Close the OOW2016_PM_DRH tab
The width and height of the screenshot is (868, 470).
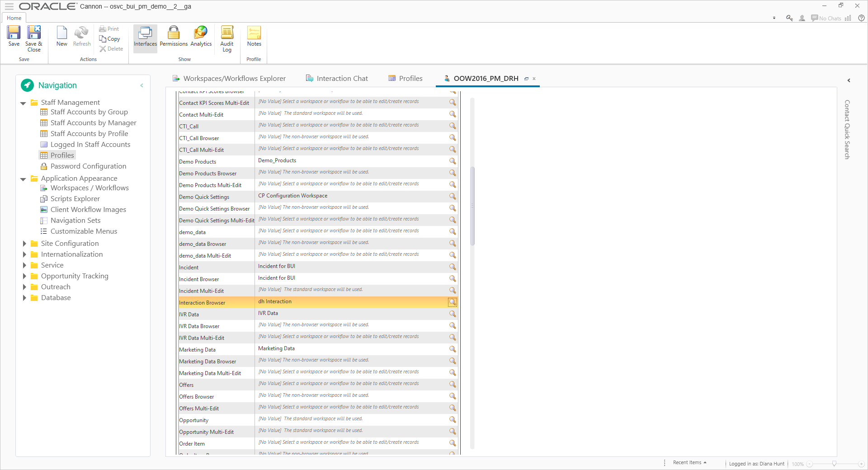pyautogui.click(x=534, y=79)
